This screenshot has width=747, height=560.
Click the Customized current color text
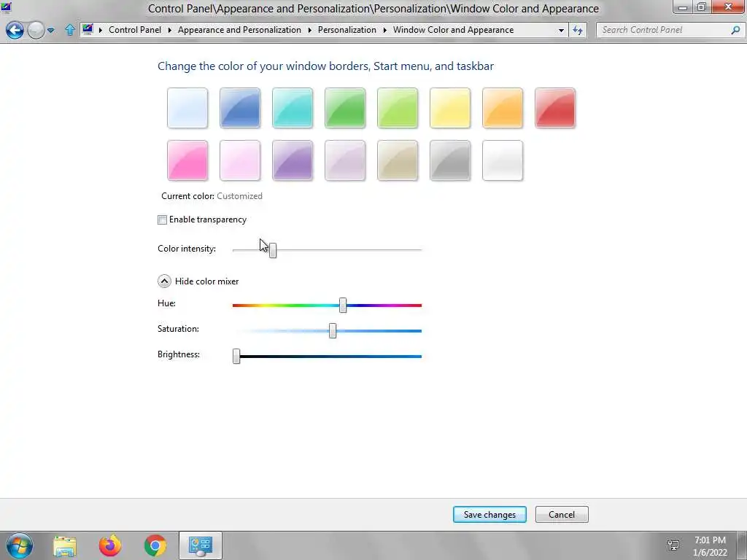pyautogui.click(x=239, y=196)
